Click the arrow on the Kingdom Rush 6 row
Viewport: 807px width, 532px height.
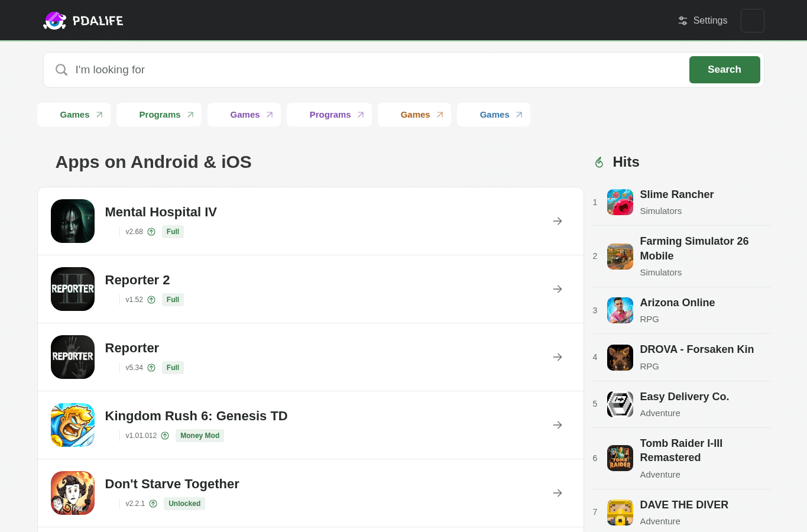(558, 425)
